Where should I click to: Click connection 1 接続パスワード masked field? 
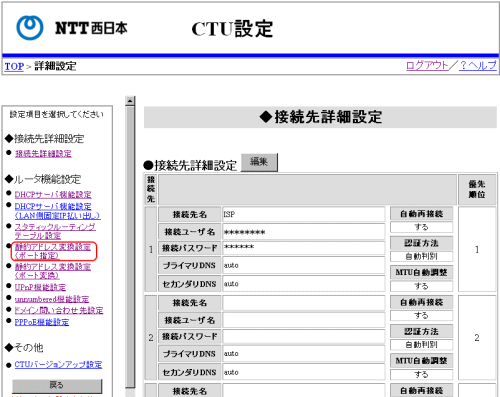point(304,248)
